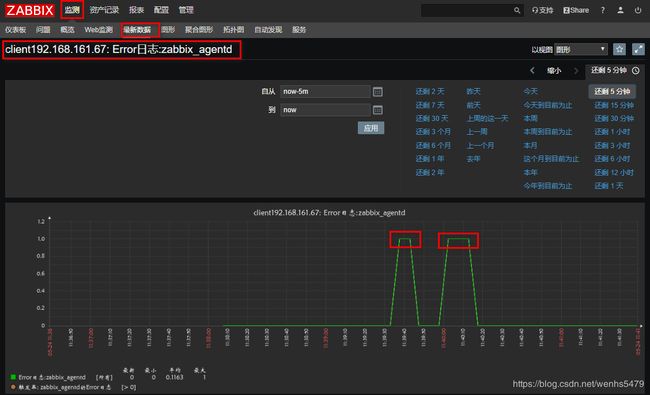Select the 30 天 time preset
The height and width of the screenshot is (395, 650).
click(432, 119)
